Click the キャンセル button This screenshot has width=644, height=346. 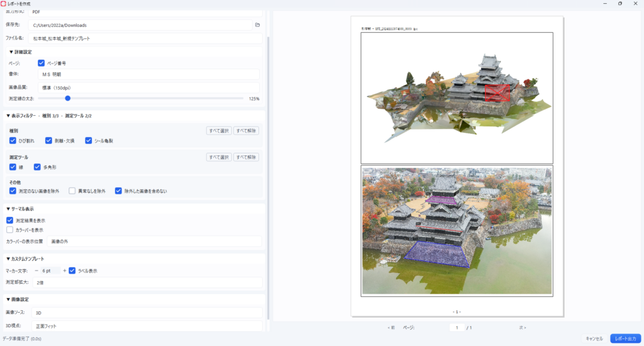coord(594,338)
